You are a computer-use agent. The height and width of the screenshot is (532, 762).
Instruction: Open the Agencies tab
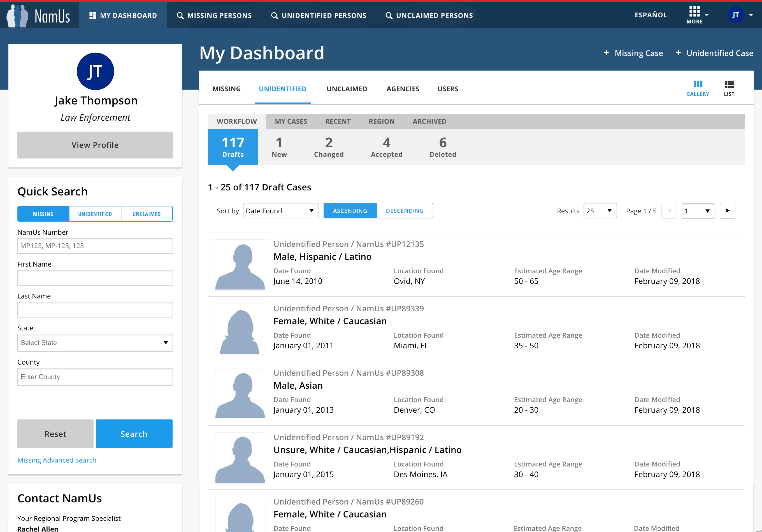coord(403,89)
